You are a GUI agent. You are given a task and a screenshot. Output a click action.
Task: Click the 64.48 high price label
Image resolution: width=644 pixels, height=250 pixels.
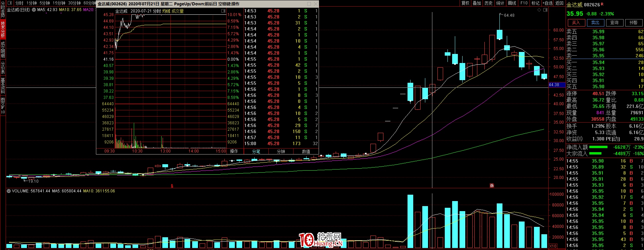[509, 15]
